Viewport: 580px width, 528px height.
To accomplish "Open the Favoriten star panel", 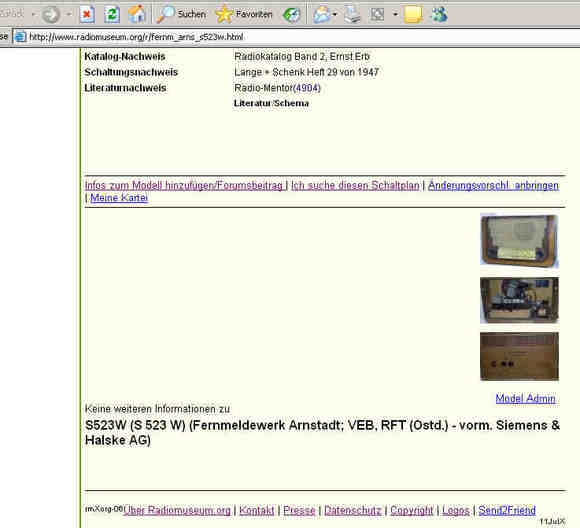I will (x=244, y=14).
